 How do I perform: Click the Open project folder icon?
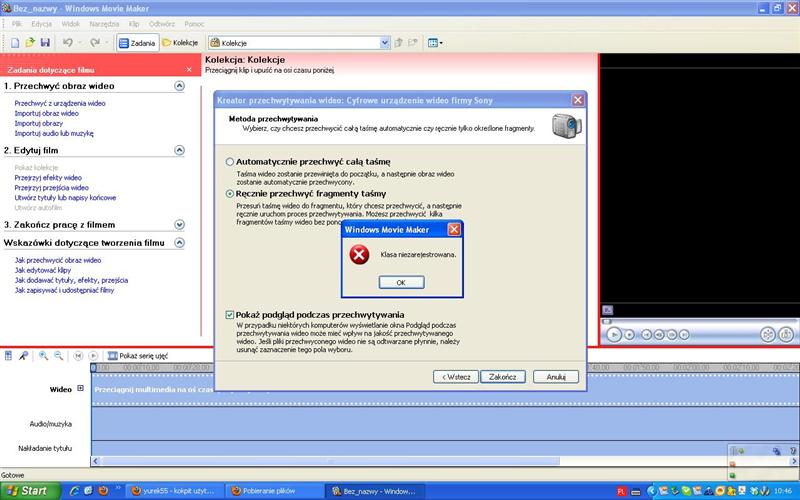click(x=30, y=43)
